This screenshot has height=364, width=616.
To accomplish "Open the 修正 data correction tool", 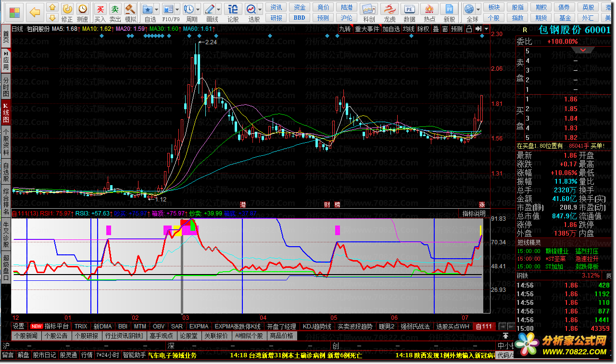I will 67,13.
